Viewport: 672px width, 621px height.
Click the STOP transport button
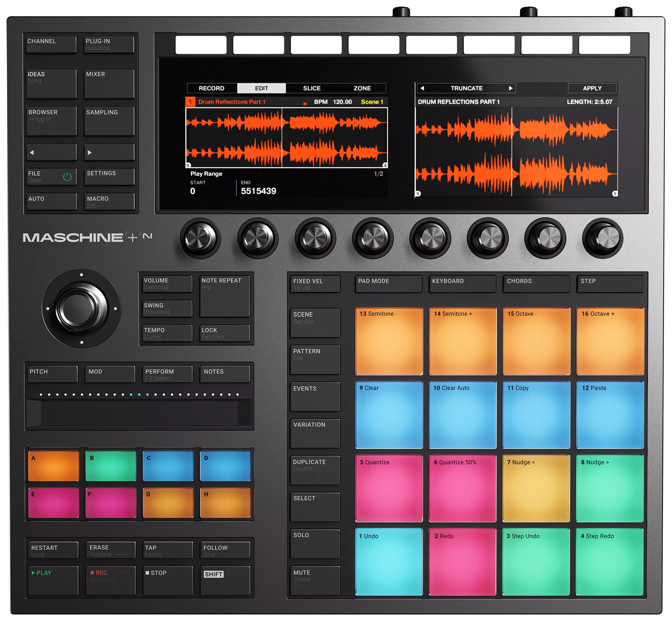click(x=168, y=580)
